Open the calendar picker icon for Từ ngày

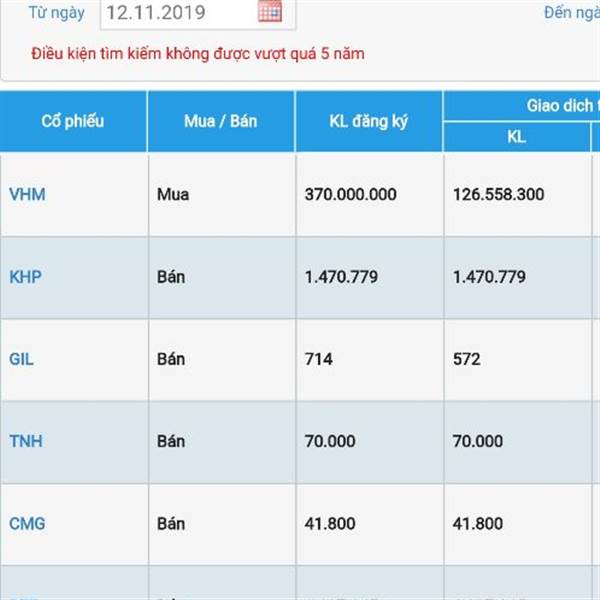click(x=270, y=11)
